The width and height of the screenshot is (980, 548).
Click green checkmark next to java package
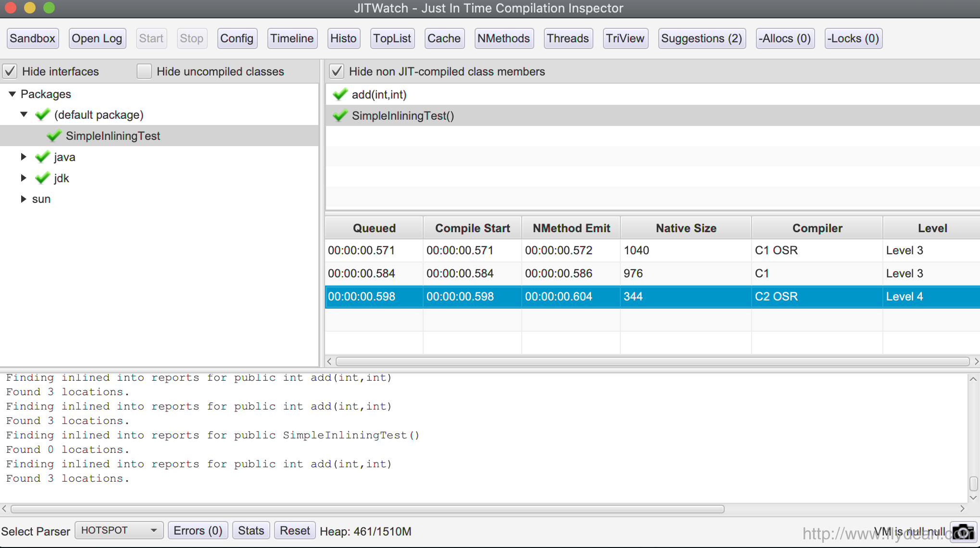(43, 157)
